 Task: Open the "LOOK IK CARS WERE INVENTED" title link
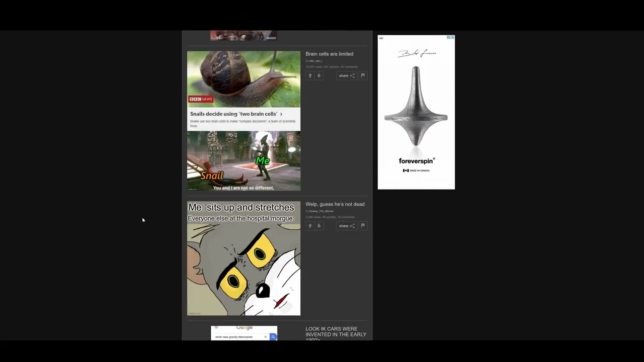[336, 334]
